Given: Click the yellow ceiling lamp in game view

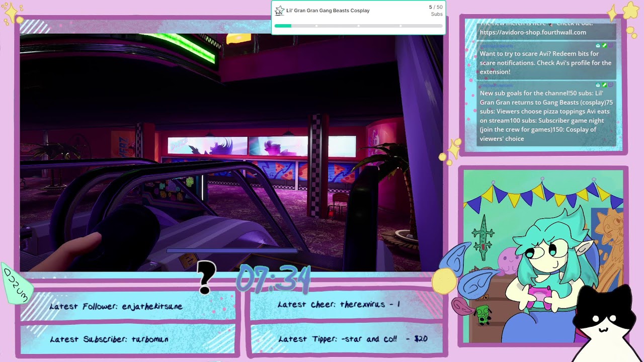Looking at the screenshot, I should (x=238, y=39).
